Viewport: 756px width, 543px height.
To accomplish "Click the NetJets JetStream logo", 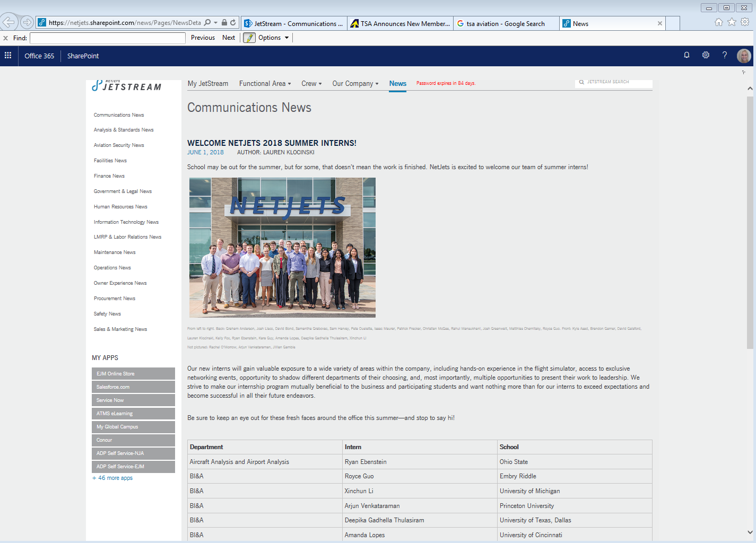I will 127,85.
